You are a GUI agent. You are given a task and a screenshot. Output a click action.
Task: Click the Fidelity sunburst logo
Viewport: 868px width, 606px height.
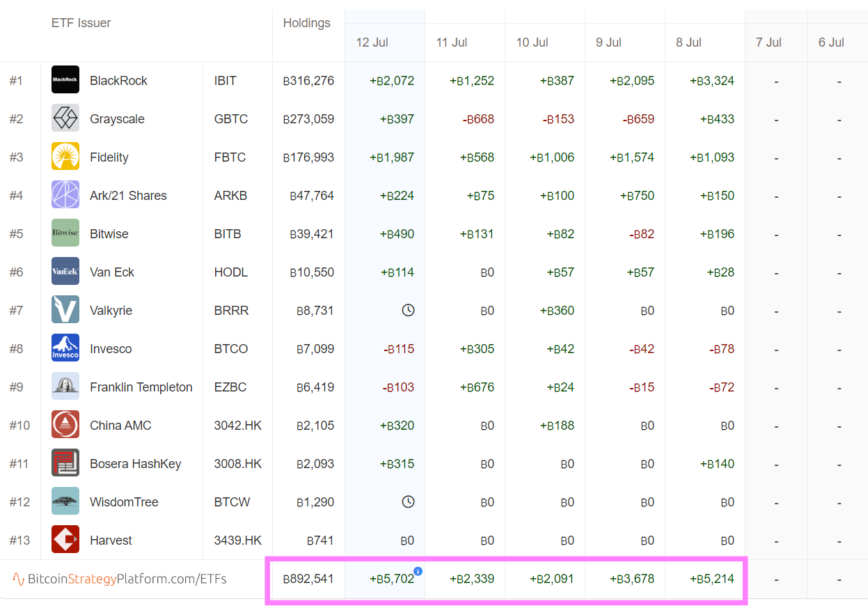tap(65, 157)
